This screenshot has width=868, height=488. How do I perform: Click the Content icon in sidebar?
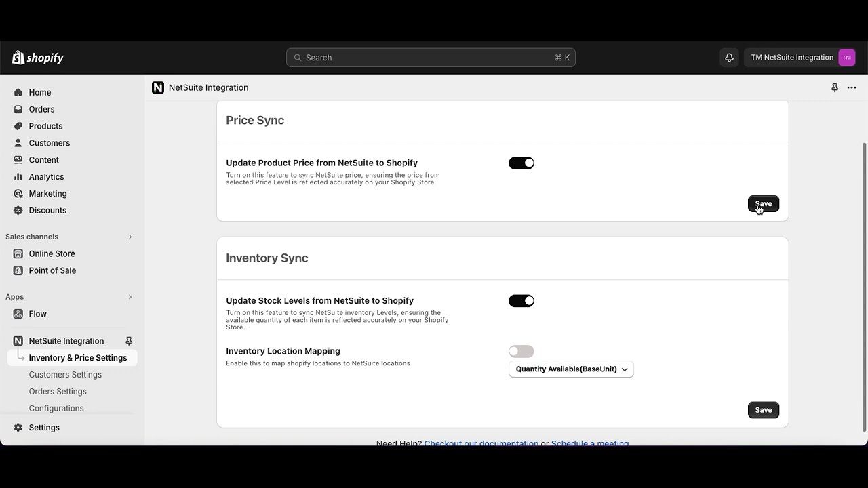[x=18, y=160]
